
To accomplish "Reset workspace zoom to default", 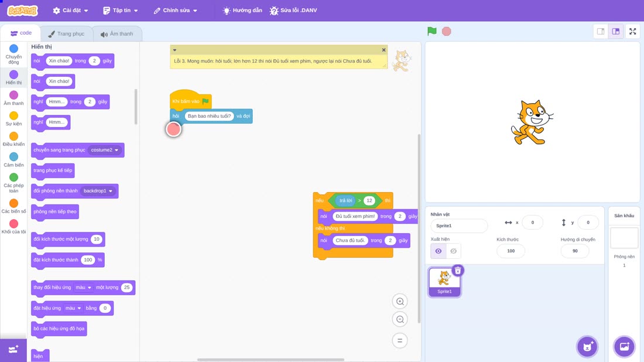I will 400,340.
